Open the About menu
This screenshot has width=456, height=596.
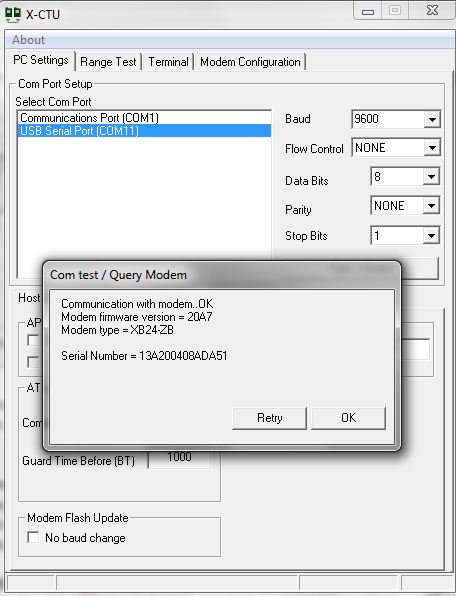[x=28, y=40]
